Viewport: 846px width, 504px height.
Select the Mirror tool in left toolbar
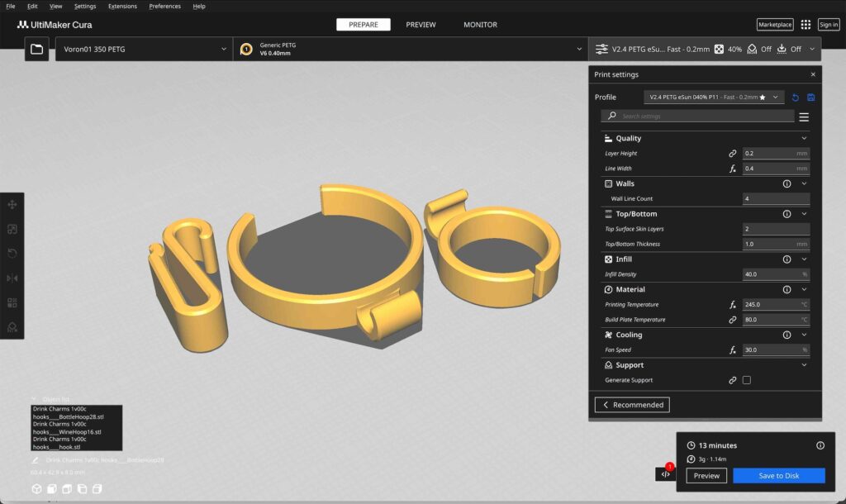tap(12, 278)
